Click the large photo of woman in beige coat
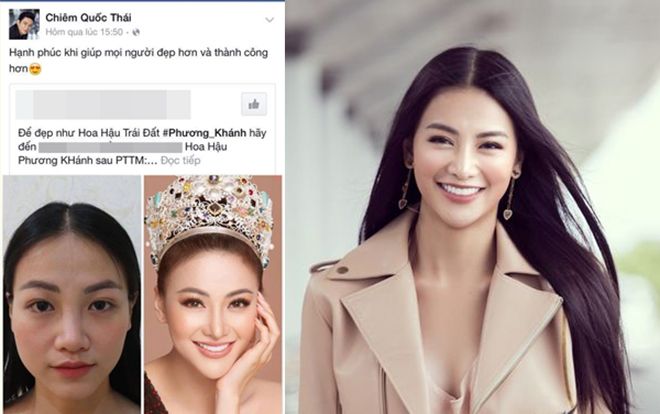 tap(473, 207)
